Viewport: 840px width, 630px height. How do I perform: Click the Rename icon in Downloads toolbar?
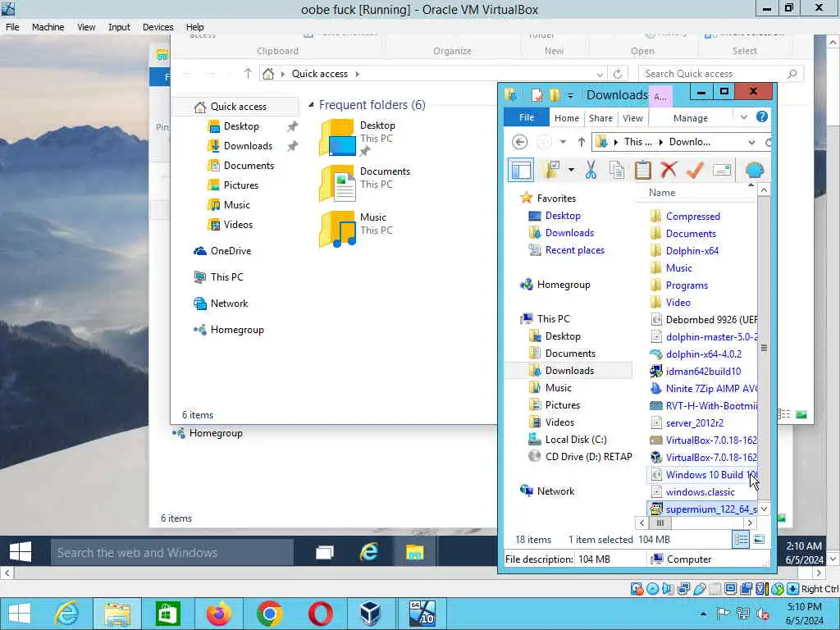click(x=722, y=170)
